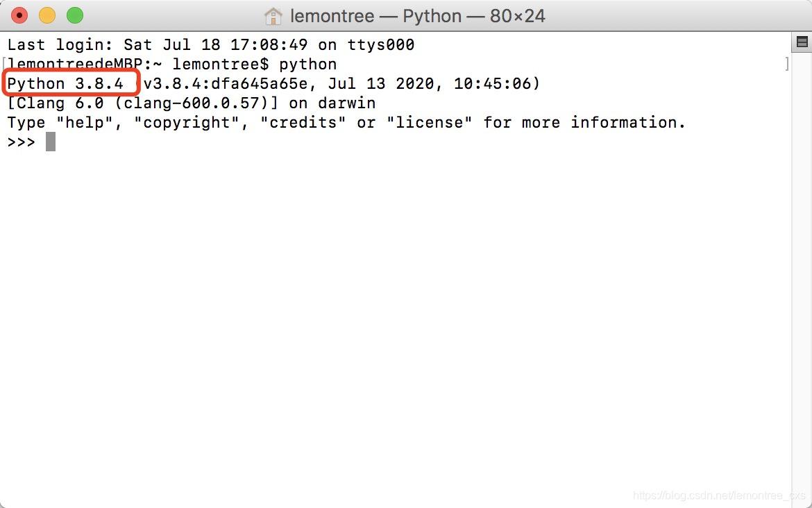This screenshot has width=812, height=508.
Task: Minimize the window using the yellow button
Action: click(46, 15)
